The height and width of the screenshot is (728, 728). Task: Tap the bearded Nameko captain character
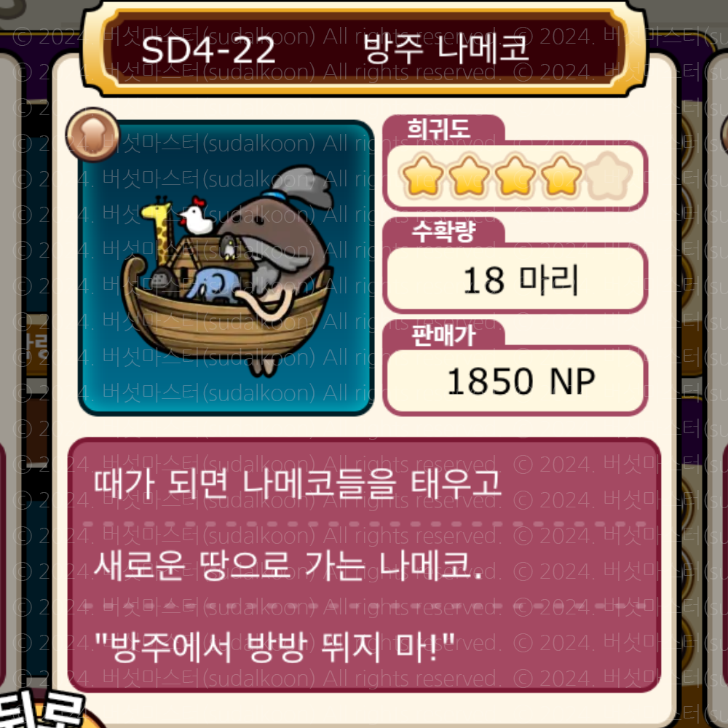[x=279, y=242]
